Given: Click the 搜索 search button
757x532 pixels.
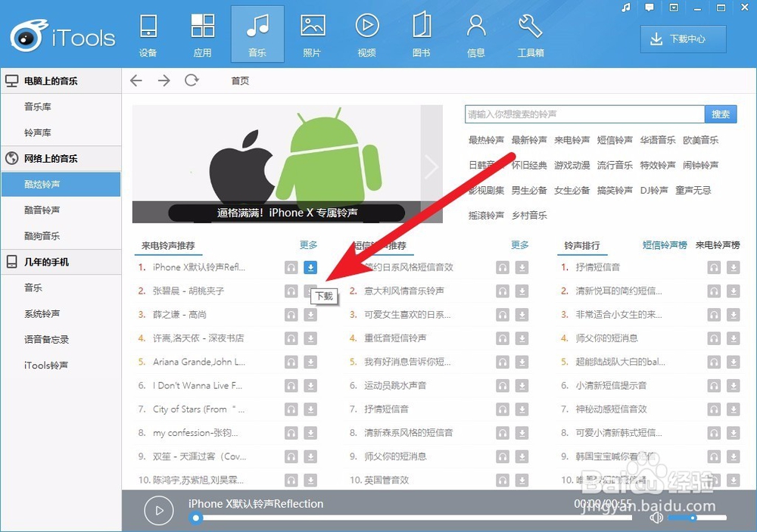Looking at the screenshot, I should point(721,114).
